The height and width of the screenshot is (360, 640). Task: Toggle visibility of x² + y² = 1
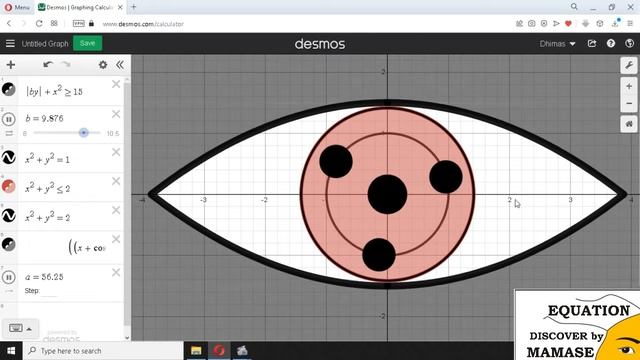pyautogui.click(x=9, y=157)
